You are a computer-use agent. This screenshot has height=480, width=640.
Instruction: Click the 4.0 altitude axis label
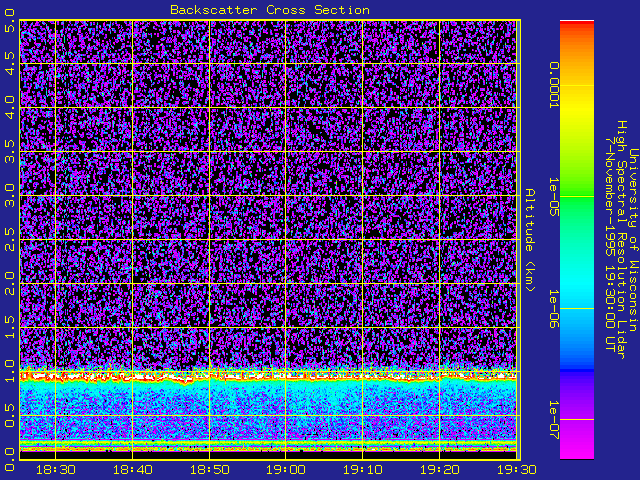coord(10,107)
